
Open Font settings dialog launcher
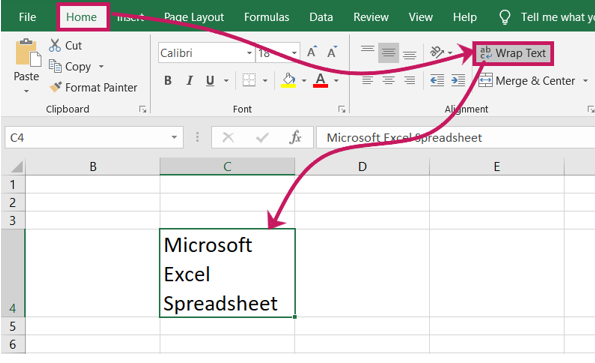(x=342, y=110)
